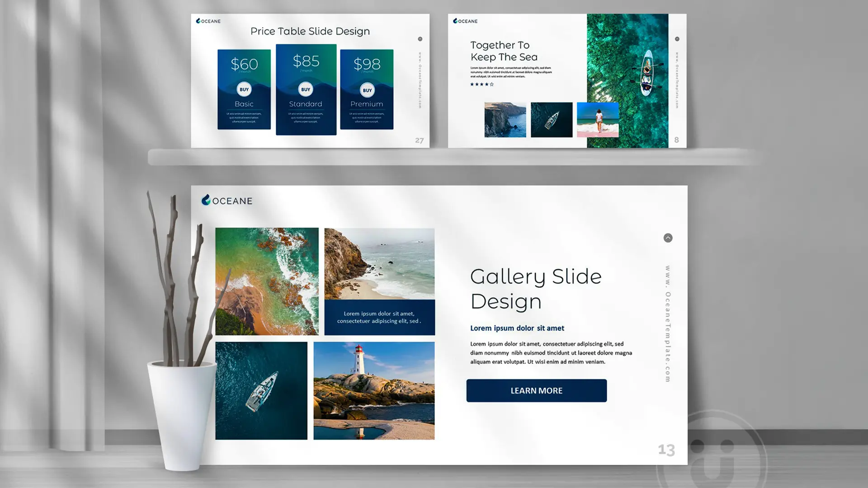Open the rocky beach cliff photo
This screenshot has width=868, height=488.
[x=379, y=263]
